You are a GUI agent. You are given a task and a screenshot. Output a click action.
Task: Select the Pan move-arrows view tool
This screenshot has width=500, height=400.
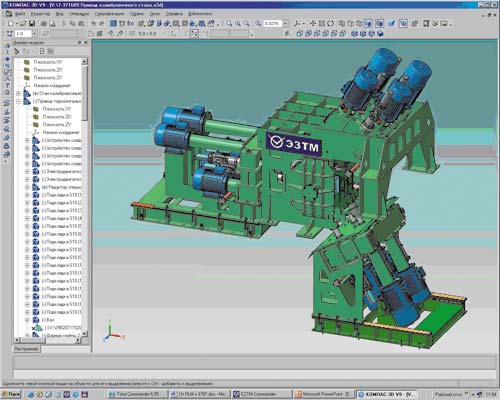[x=313, y=23]
